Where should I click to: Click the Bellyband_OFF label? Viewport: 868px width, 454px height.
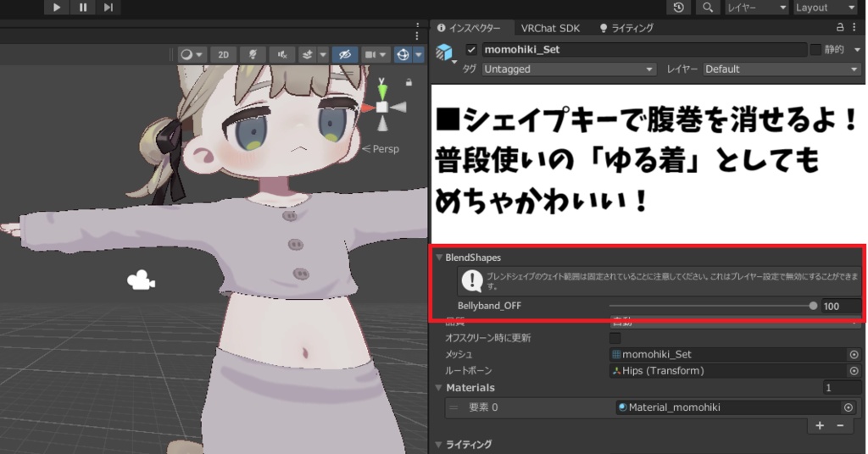coord(489,306)
